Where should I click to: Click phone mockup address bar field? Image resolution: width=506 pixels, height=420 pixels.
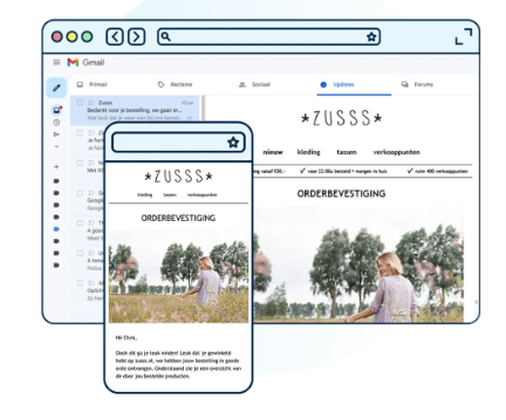179,142
